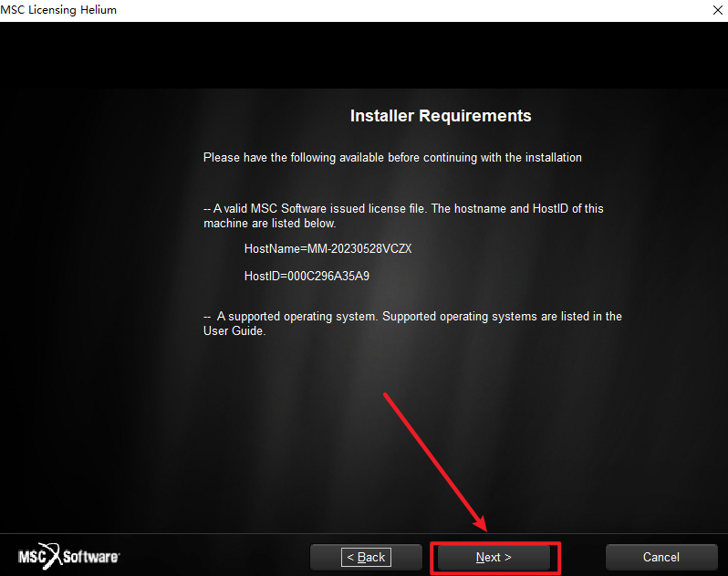Click the X swoosh in MSC logo
728x576 pixels.
[x=51, y=556]
